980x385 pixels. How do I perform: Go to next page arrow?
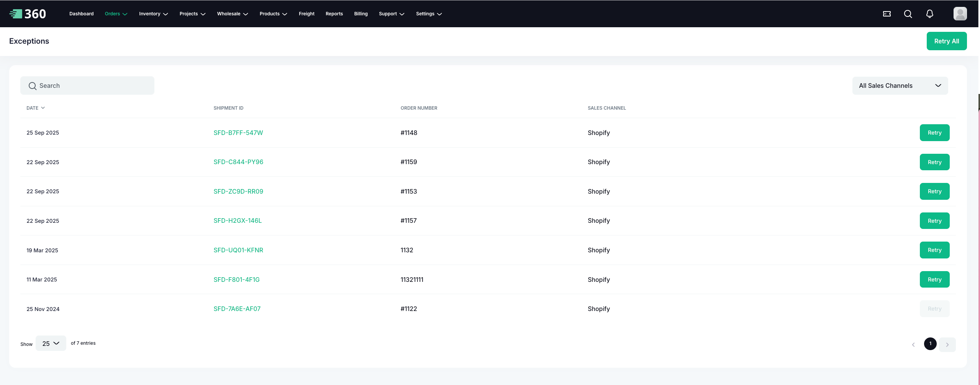tap(947, 344)
